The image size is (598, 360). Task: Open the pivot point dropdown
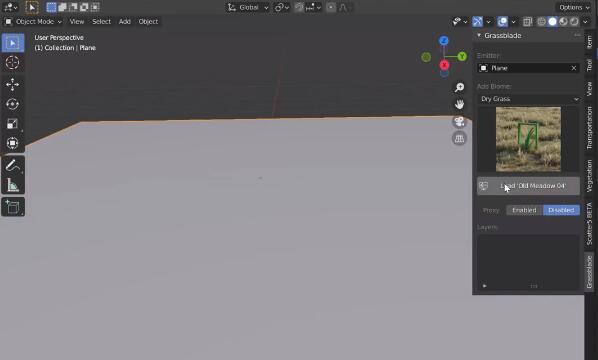pyautogui.click(x=282, y=7)
